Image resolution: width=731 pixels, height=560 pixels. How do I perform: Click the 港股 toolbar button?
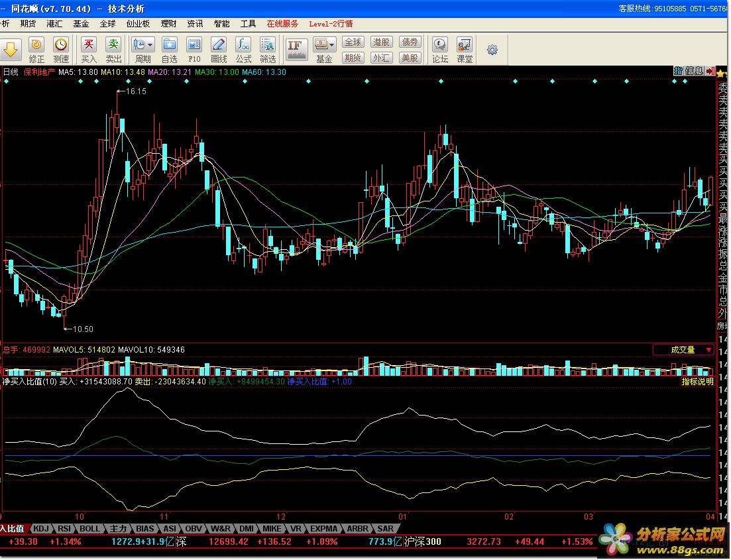[381, 42]
